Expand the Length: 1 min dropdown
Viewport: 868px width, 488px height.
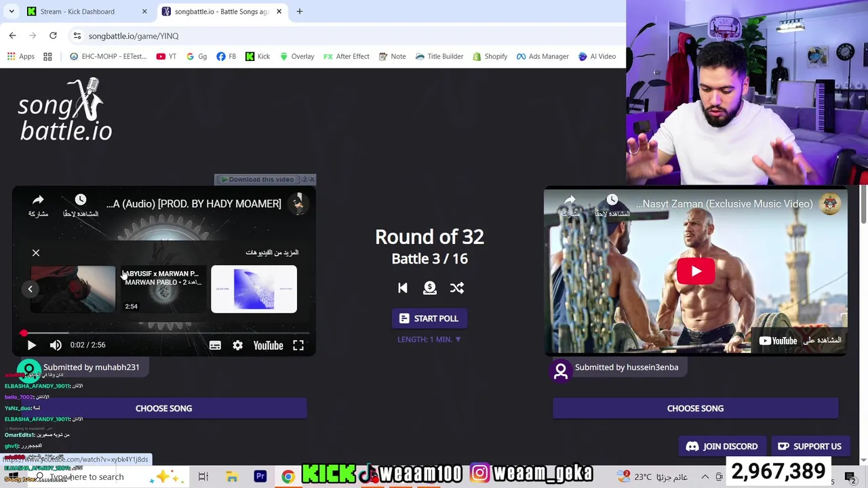[x=429, y=340]
